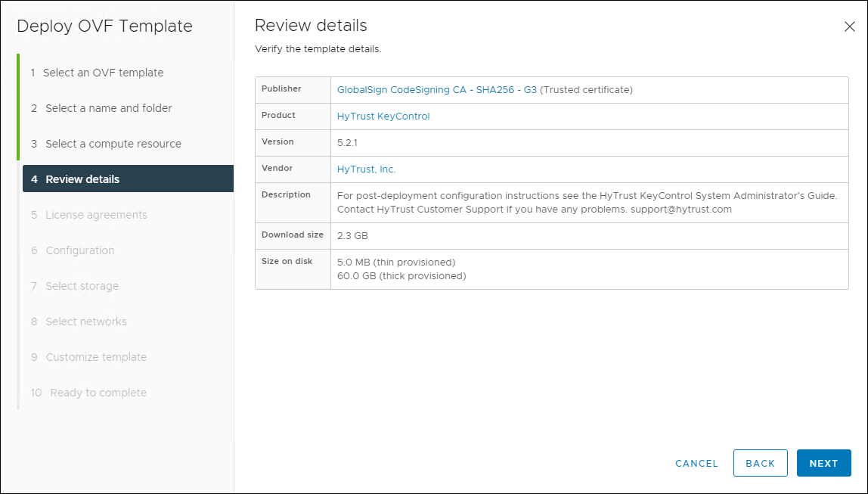Click the (Trusted certificate) text

(x=586, y=90)
